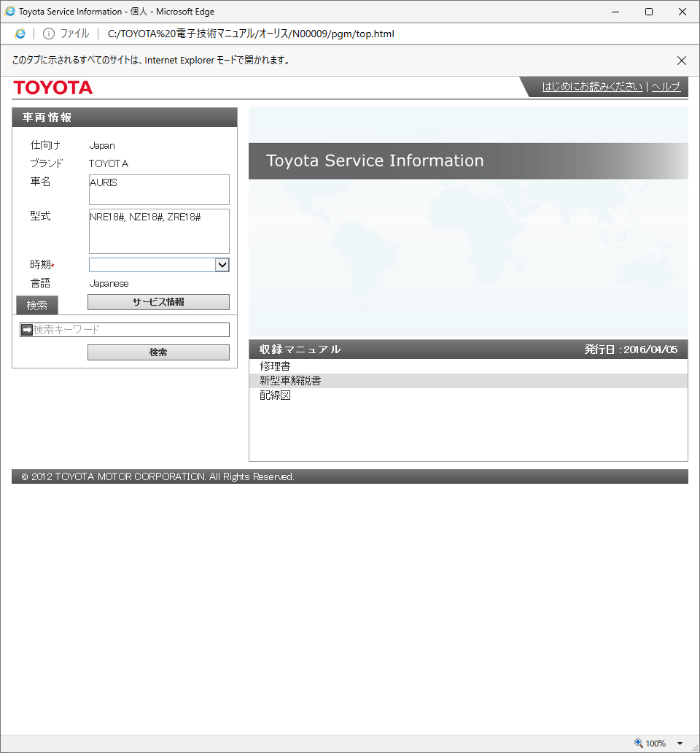Viewport: 700px width, 753px height.
Task: Click the サービス情報 button
Action: click(x=158, y=302)
